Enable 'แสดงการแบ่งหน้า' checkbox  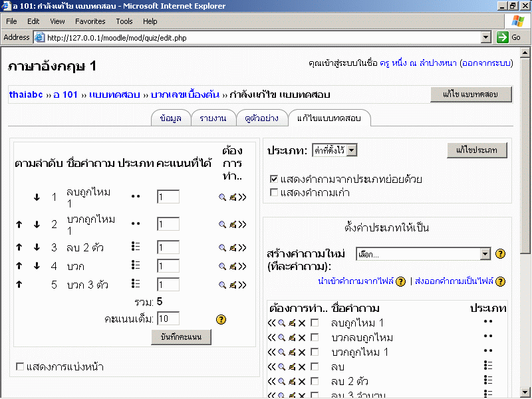point(20,366)
